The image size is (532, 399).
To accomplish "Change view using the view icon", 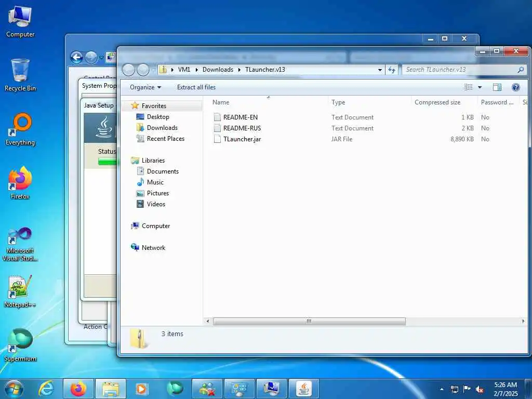I will 468,87.
